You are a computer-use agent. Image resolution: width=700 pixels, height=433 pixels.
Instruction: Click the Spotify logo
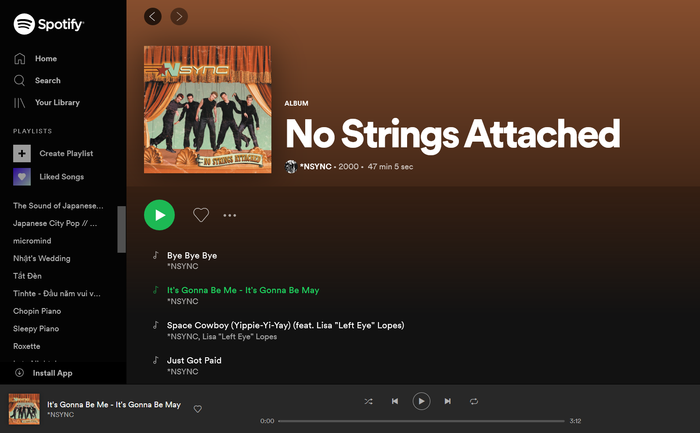(48, 24)
